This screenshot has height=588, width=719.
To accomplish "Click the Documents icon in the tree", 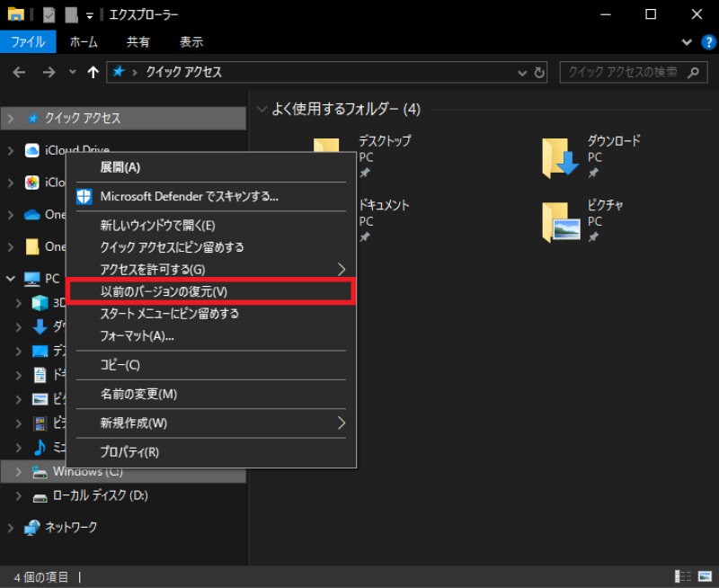I will 40,375.
